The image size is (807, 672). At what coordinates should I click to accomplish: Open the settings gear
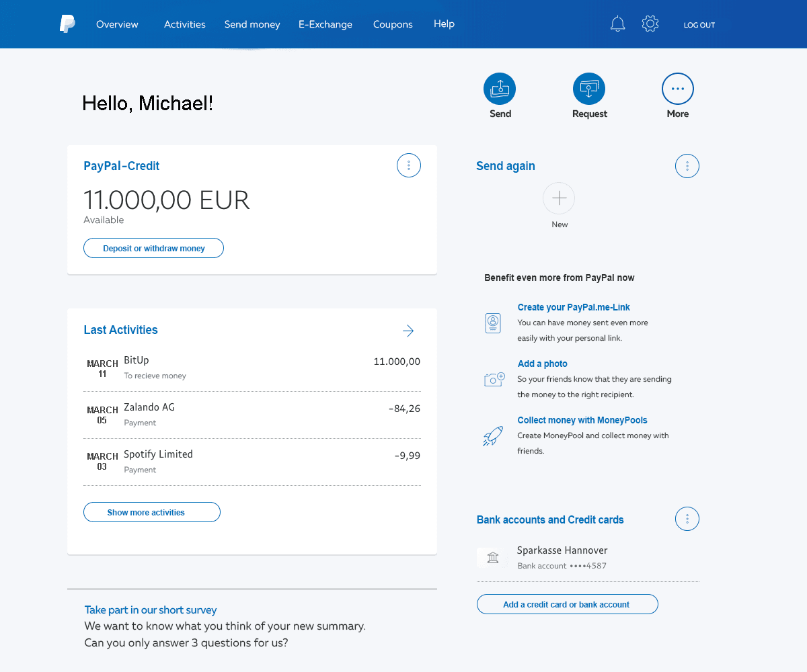[650, 24]
